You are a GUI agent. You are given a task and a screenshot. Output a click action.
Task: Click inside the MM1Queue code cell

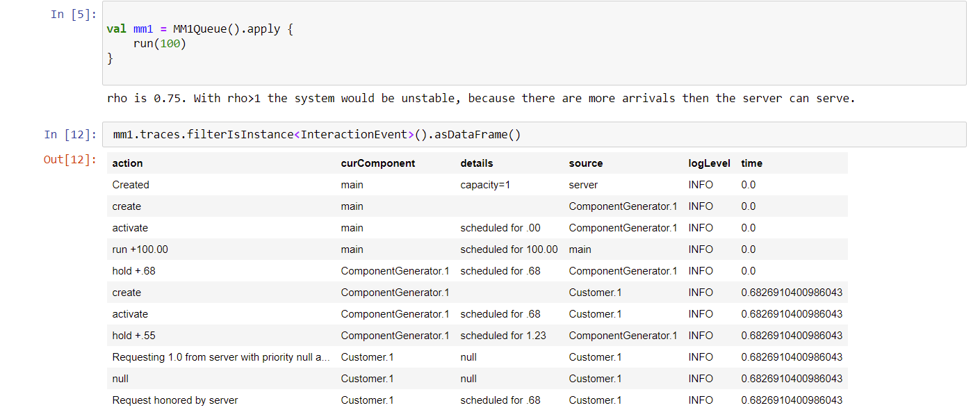pos(534,43)
